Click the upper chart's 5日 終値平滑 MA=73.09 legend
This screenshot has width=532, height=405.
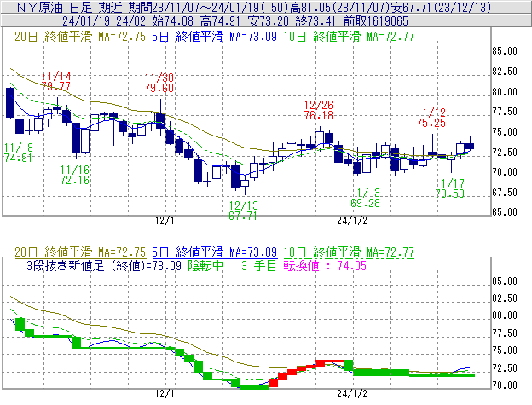click(x=215, y=37)
